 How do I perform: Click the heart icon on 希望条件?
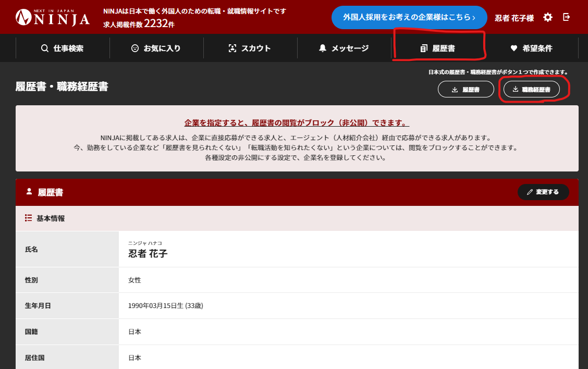click(x=513, y=47)
